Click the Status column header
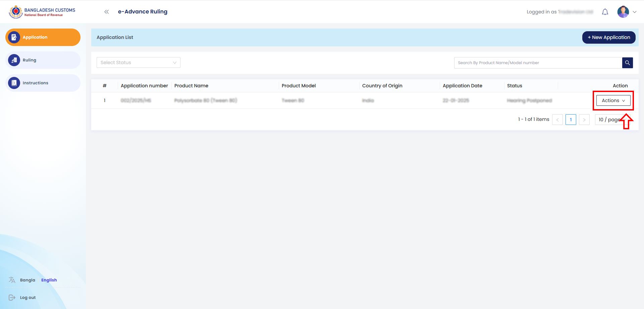Screen dimensions: 644x309 pyautogui.click(x=515, y=86)
